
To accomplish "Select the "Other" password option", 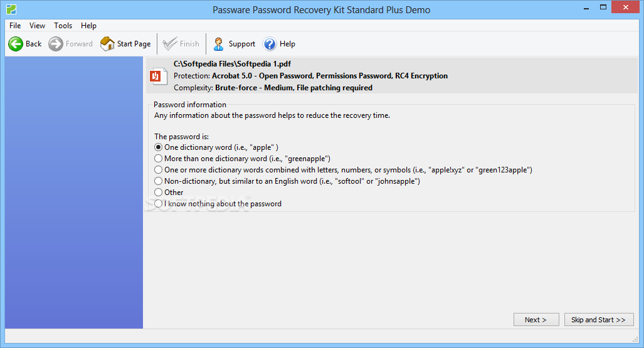I will click(158, 192).
